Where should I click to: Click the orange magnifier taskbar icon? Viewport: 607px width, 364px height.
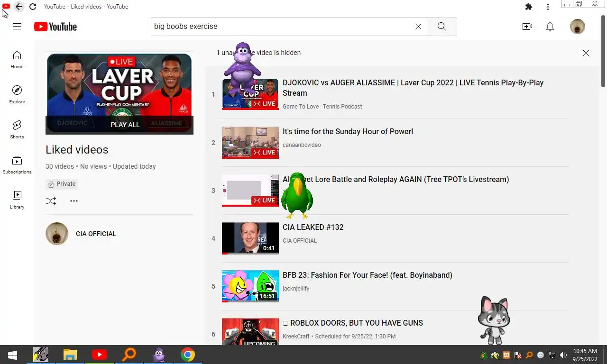click(x=129, y=355)
